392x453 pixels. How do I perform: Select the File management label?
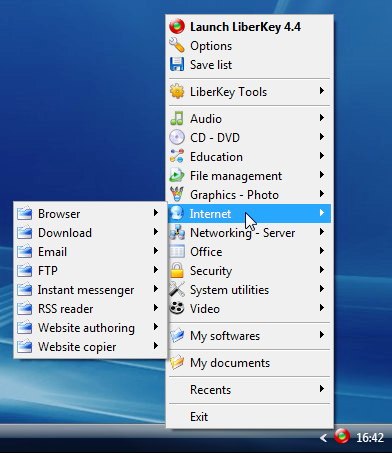(236, 176)
